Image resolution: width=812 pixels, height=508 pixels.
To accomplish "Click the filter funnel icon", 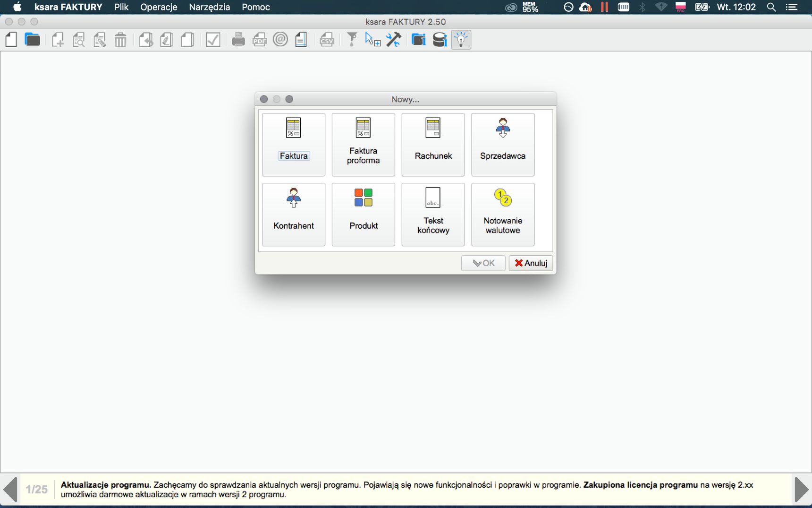I will [352, 40].
